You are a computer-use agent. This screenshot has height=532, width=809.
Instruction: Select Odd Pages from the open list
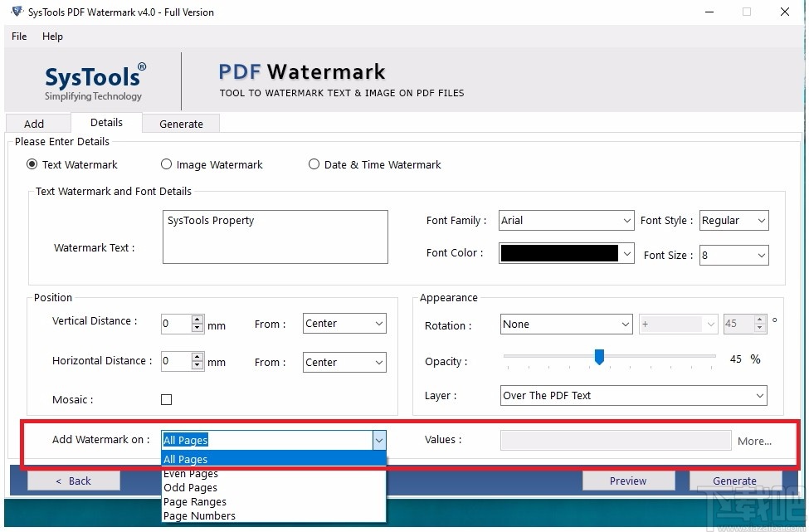click(190, 487)
